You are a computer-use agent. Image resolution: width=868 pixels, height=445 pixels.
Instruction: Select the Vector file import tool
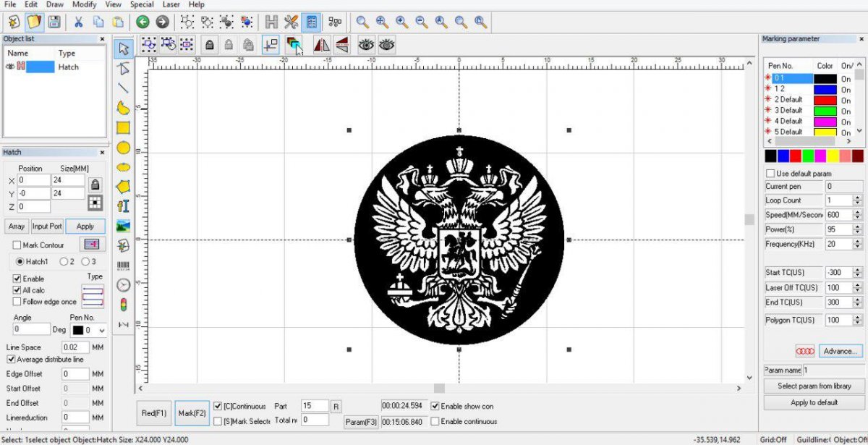click(123, 245)
